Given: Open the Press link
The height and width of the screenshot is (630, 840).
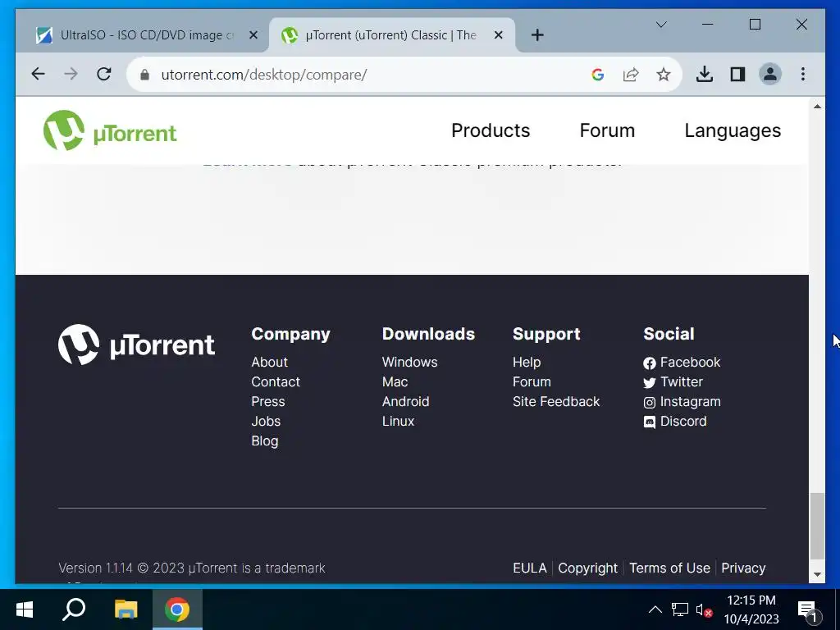Looking at the screenshot, I should [268, 402].
